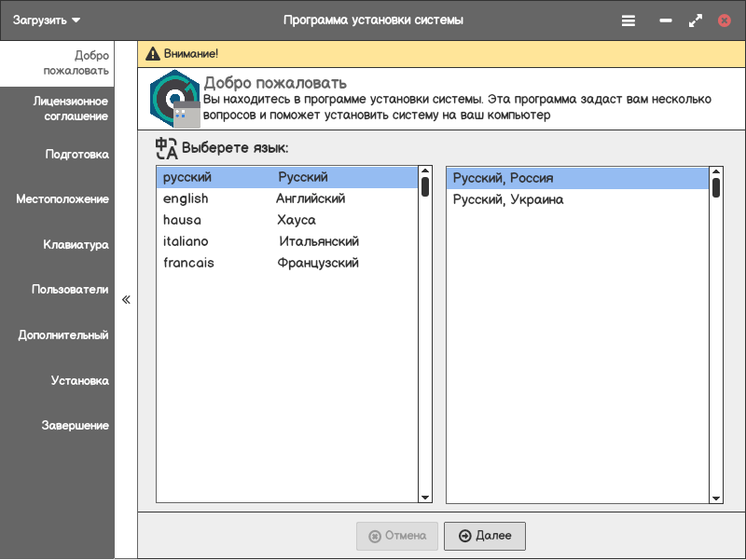Go to the Лицензионное соглашение step
The height and width of the screenshot is (560, 746).
pyautogui.click(x=71, y=109)
